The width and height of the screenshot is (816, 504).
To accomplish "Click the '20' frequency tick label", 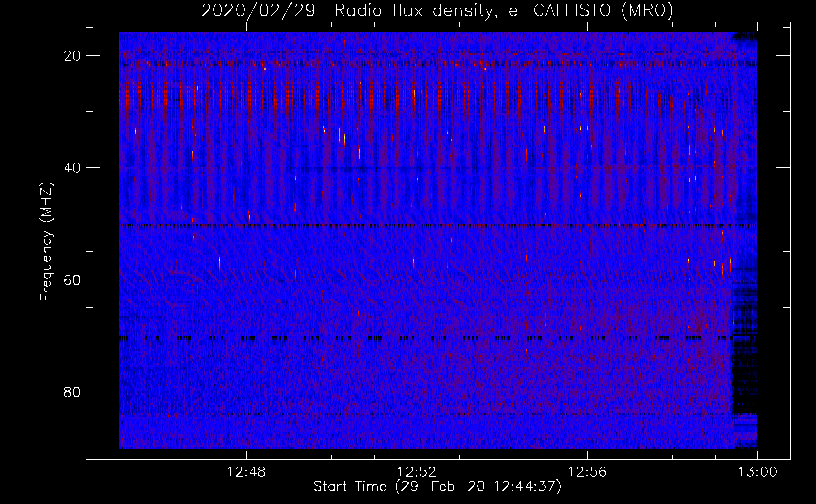I will (73, 56).
